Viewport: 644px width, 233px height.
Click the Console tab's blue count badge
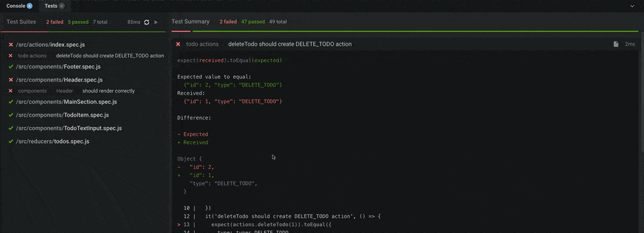tap(30, 6)
